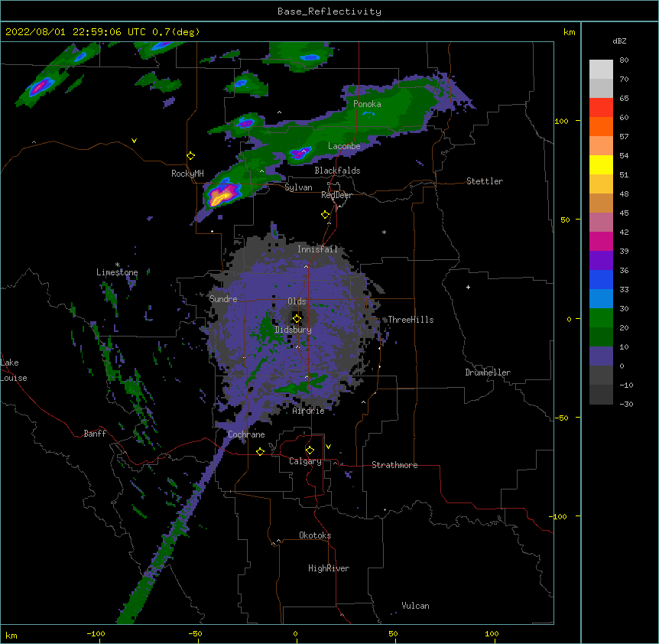
Task: Pick the yellow 51-54 dBZ legend swatch
Action: (601, 164)
